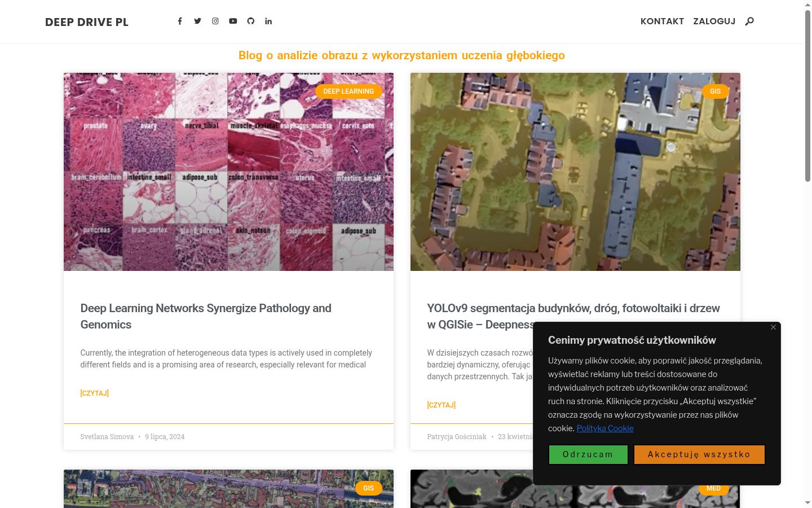Click the Cenimy prywatność użytkowników heading
This screenshot has height=508, width=812.
point(632,340)
